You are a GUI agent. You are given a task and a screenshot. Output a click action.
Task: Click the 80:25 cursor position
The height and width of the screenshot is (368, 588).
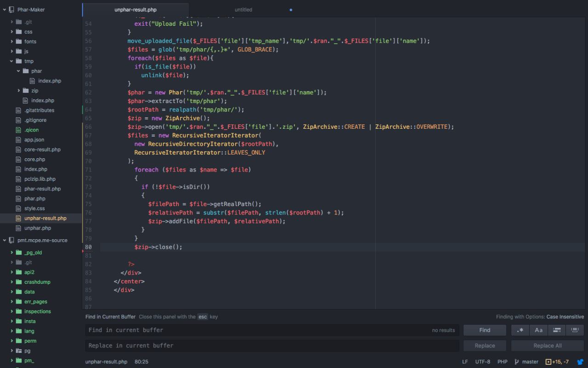[x=141, y=362]
